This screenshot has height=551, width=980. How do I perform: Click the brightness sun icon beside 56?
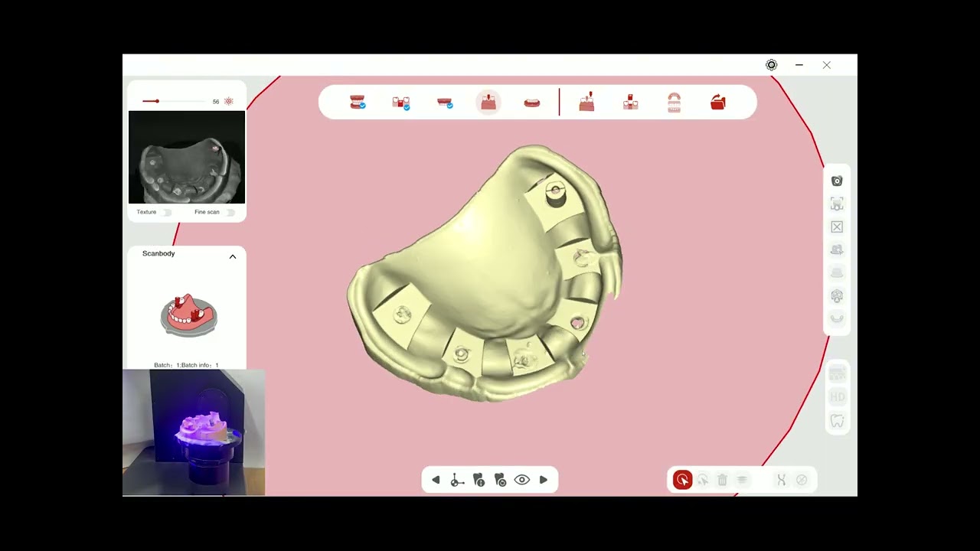click(228, 101)
